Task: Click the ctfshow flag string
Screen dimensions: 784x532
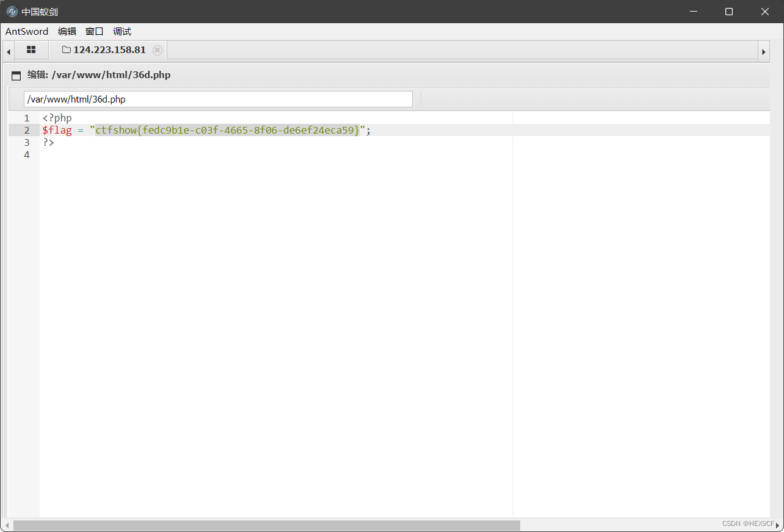Action: pyautogui.click(x=228, y=130)
